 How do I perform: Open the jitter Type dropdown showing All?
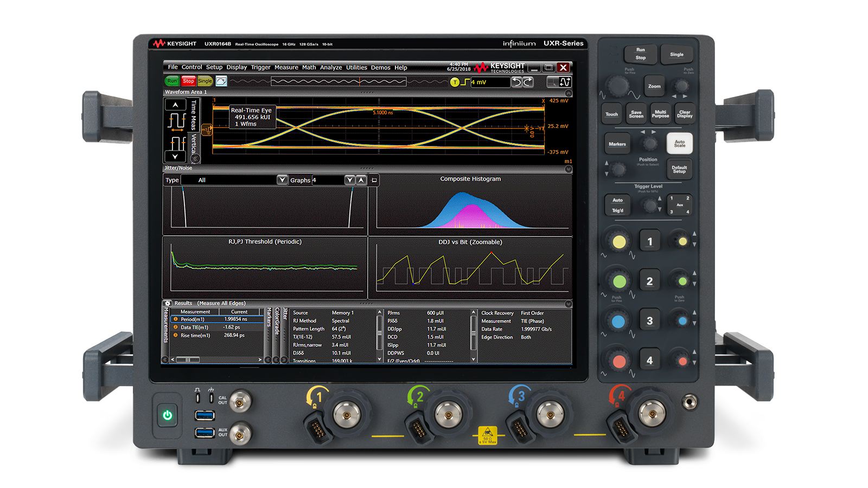pos(282,179)
